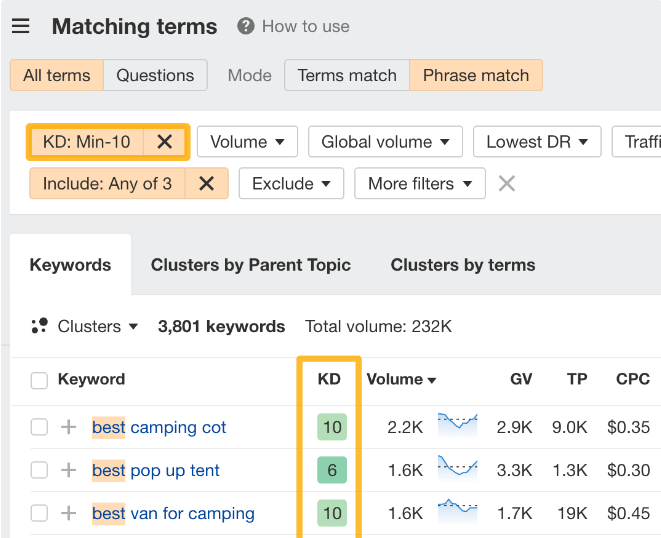The image size is (661, 538).
Task: Click the green KD 6 badge
Action: tap(332, 471)
